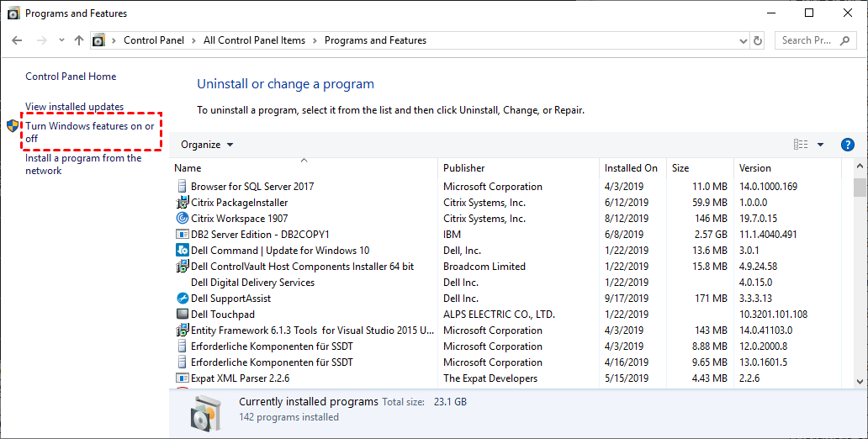Open Turn Windows features on or off
The image size is (868, 439).
(89, 132)
